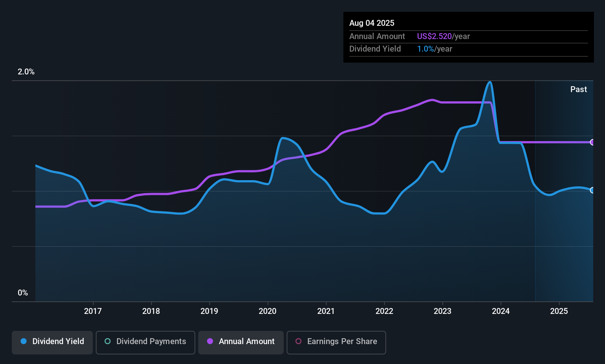605x364 pixels.
Task: Click the 2020 x-axis label
Action: tap(267, 311)
